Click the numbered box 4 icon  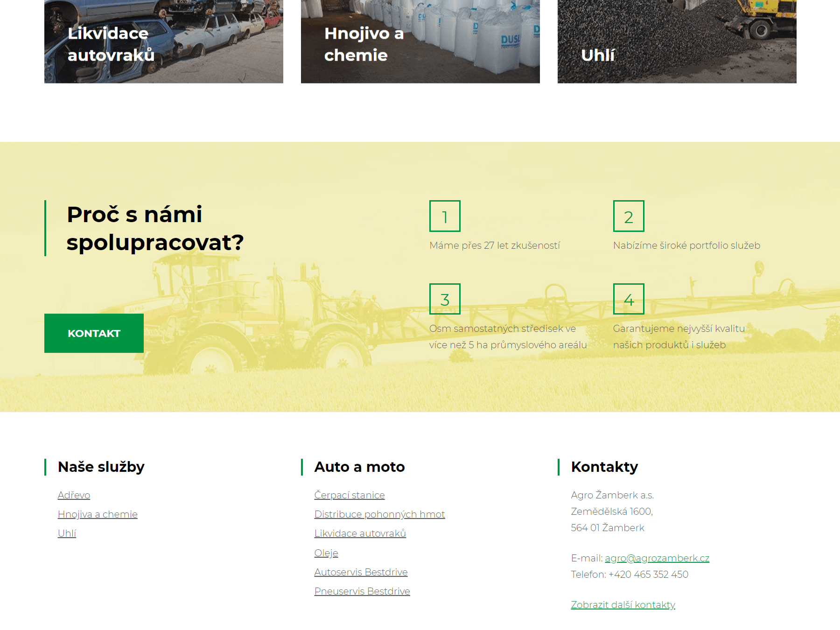click(x=629, y=299)
